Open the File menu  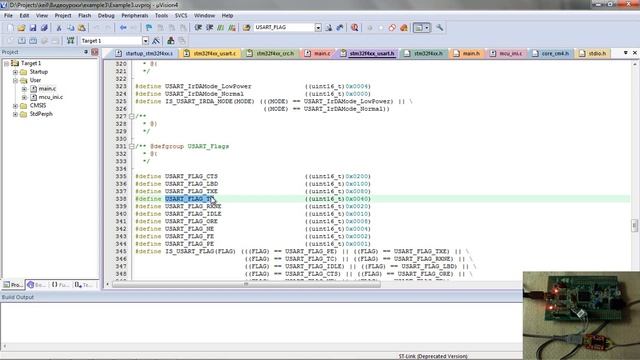click(x=8, y=16)
